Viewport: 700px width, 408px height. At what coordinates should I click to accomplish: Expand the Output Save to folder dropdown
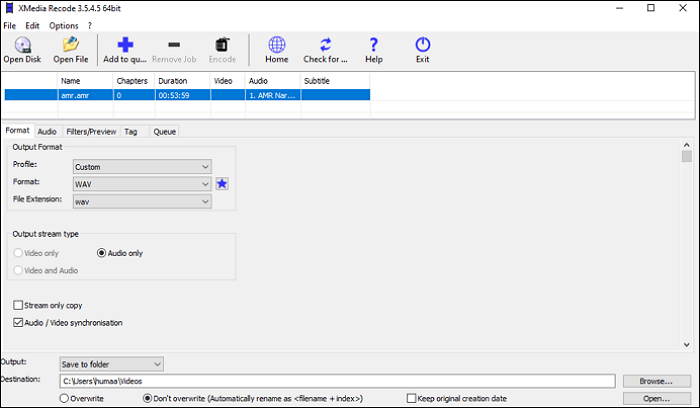[110, 363]
